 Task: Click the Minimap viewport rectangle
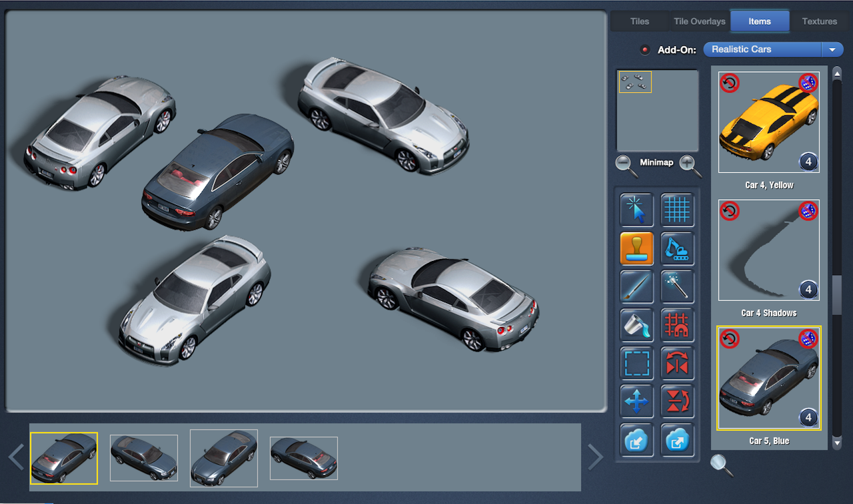[635, 82]
